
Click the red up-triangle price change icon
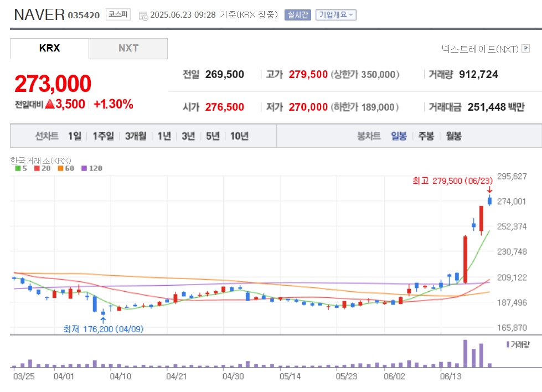coord(50,104)
